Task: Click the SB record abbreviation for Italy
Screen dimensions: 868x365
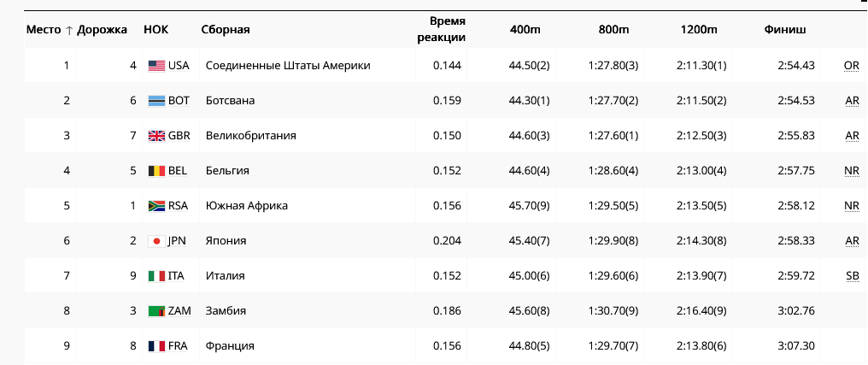Action: (851, 276)
